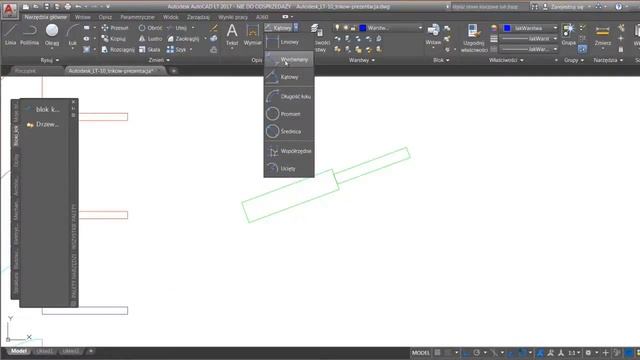Click the Obróć rotate tool

[x=150, y=28]
